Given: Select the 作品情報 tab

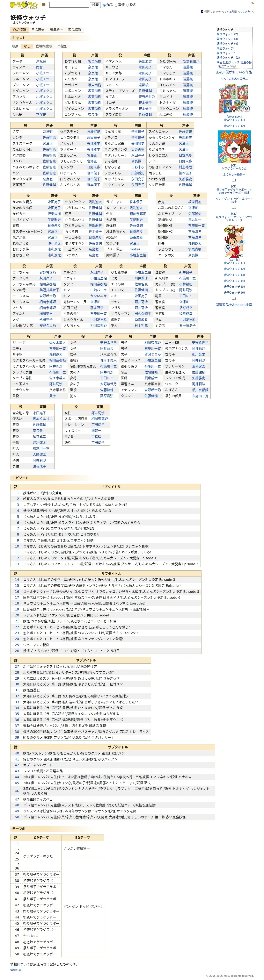Looking at the screenshot, I should [19, 30].
